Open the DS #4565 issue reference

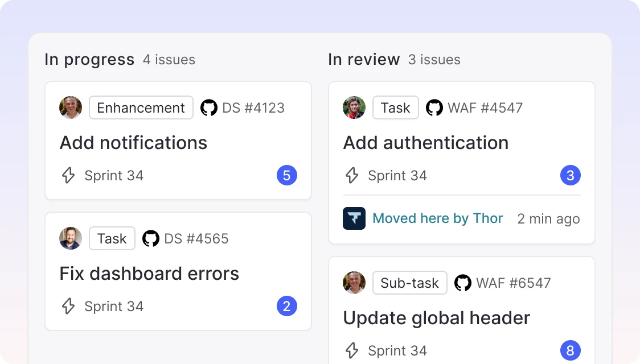(x=196, y=238)
